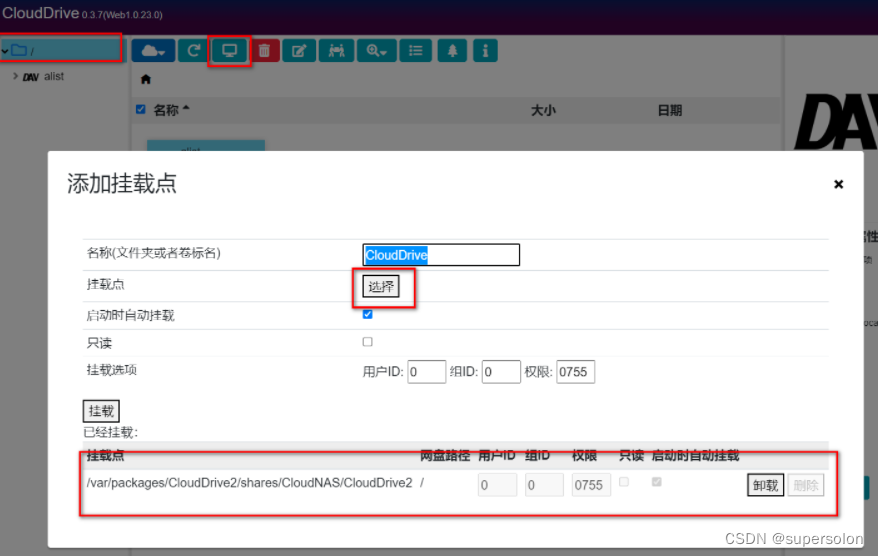The height and width of the screenshot is (556, 878).
Task: Click the rename edit pencil icon
Action: (299, 51)
